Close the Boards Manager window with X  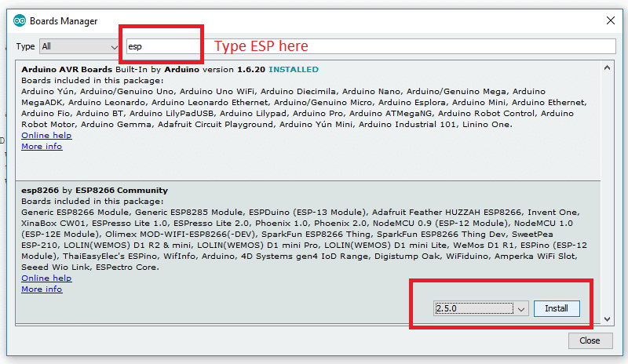point(611,20)
